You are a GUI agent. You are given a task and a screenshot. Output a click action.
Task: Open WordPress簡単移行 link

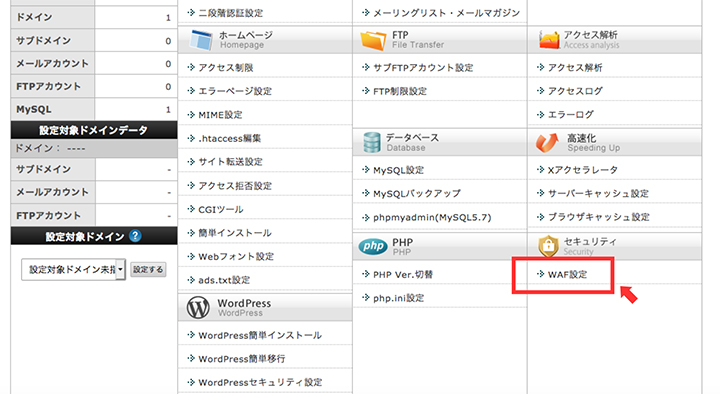tap(242, 359)
